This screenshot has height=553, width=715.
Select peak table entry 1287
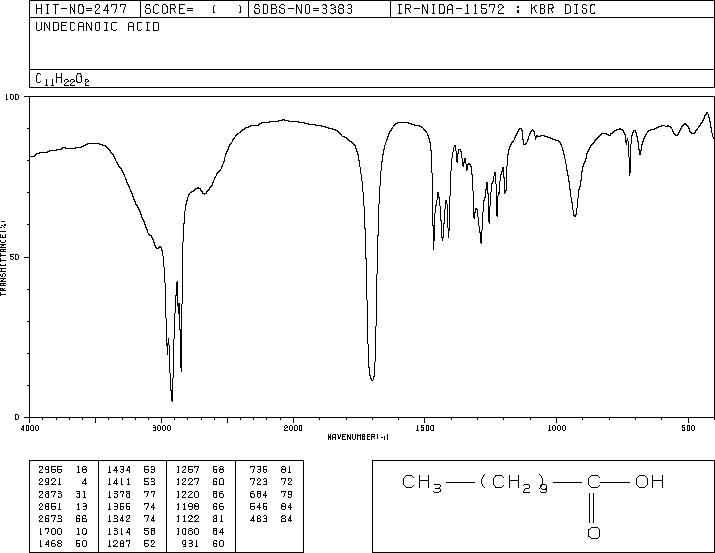(131, 543)
